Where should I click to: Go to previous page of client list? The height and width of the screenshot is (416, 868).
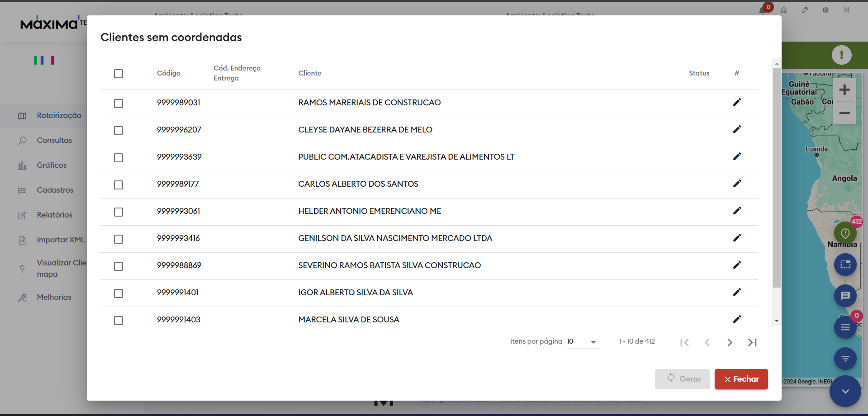tap(707, 342)
